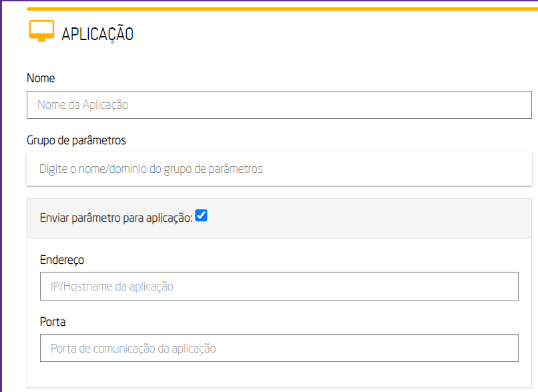Screen dimensions: 538x392
Task: Focus the Nome da Aplicação input
Action: point(279,105)
